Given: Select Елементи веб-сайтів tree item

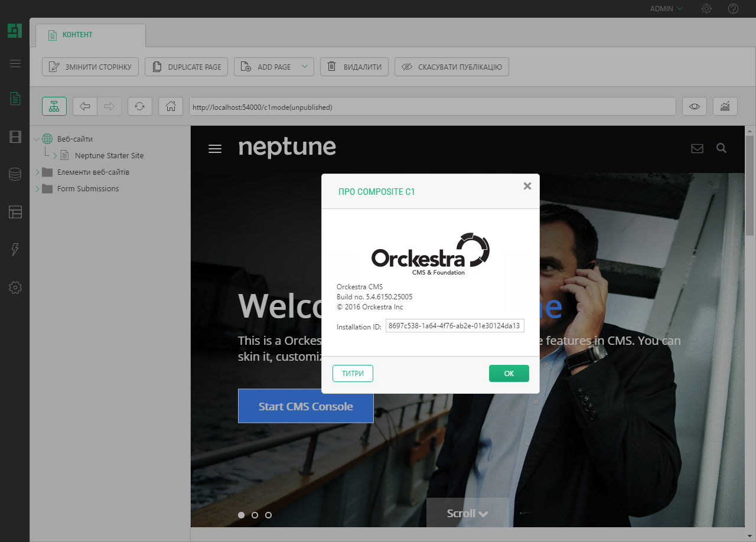Looking at the screenshot, I should (93, 172).
